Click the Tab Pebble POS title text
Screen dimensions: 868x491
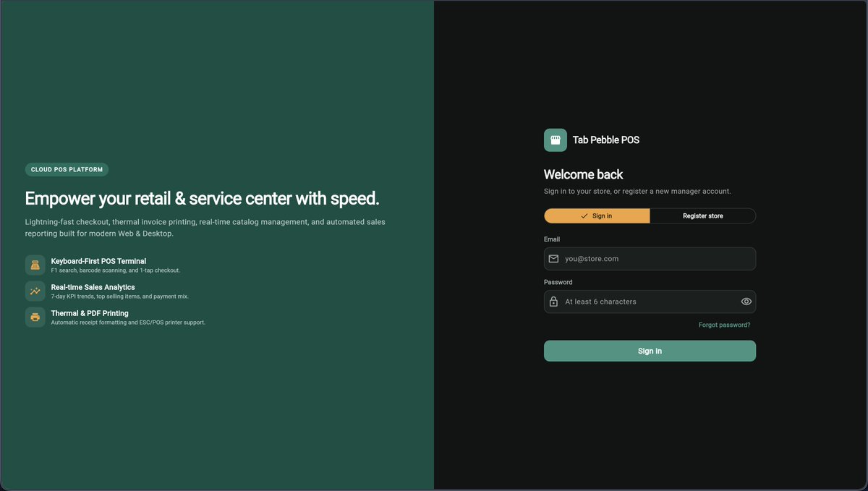[x=606, y=140]
